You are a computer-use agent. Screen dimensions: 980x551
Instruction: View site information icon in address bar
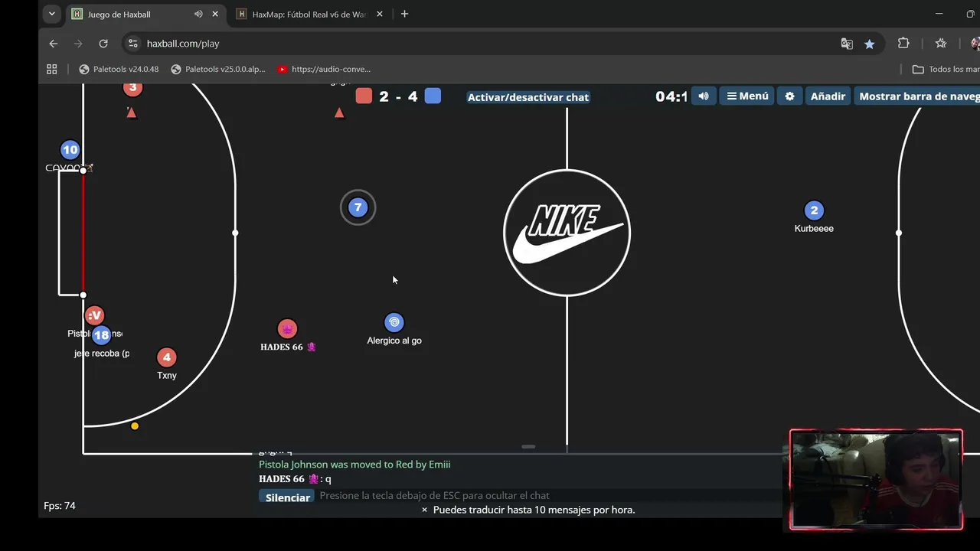tap(133, 44)
